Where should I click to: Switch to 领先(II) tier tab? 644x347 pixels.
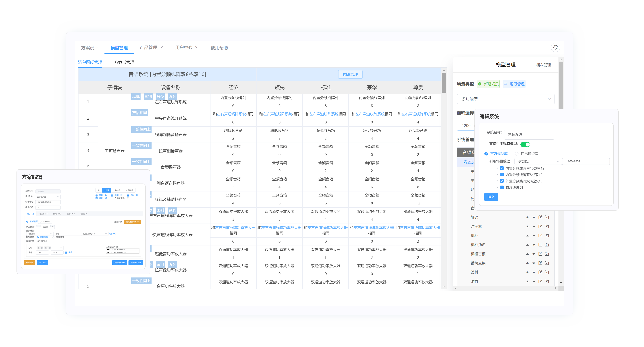coord(43,214)
